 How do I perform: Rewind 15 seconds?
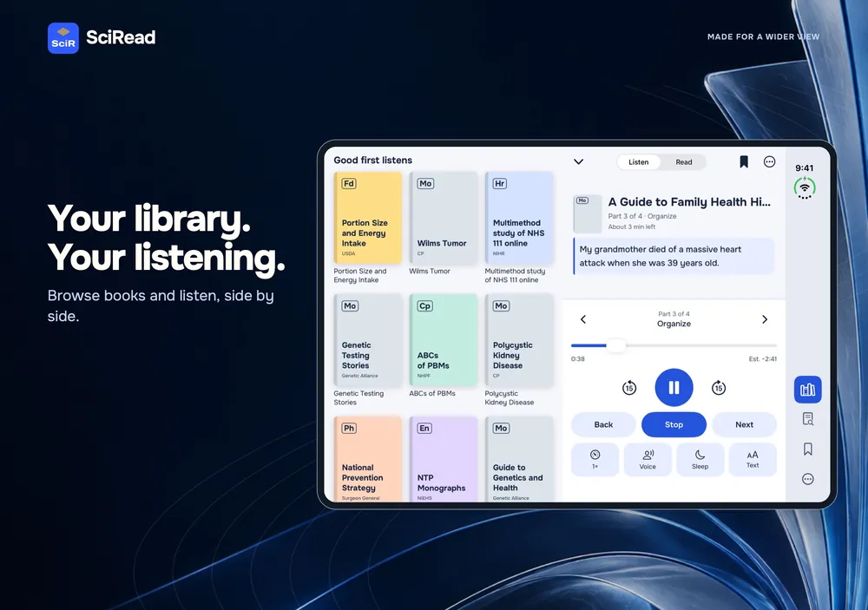628,388
